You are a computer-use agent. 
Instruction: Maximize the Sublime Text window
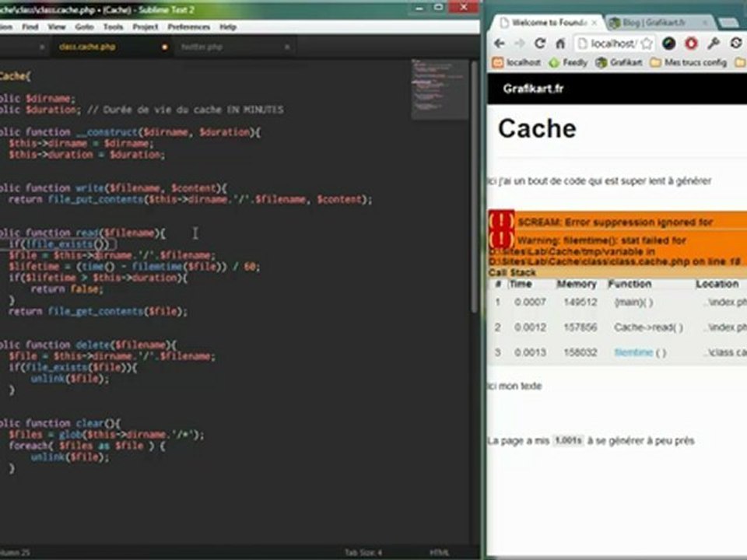(438, 8)
